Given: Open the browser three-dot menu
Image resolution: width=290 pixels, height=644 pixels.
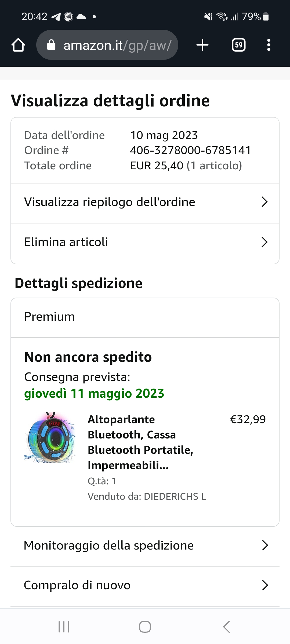Looking at the screenshot, I should [269, 45].
